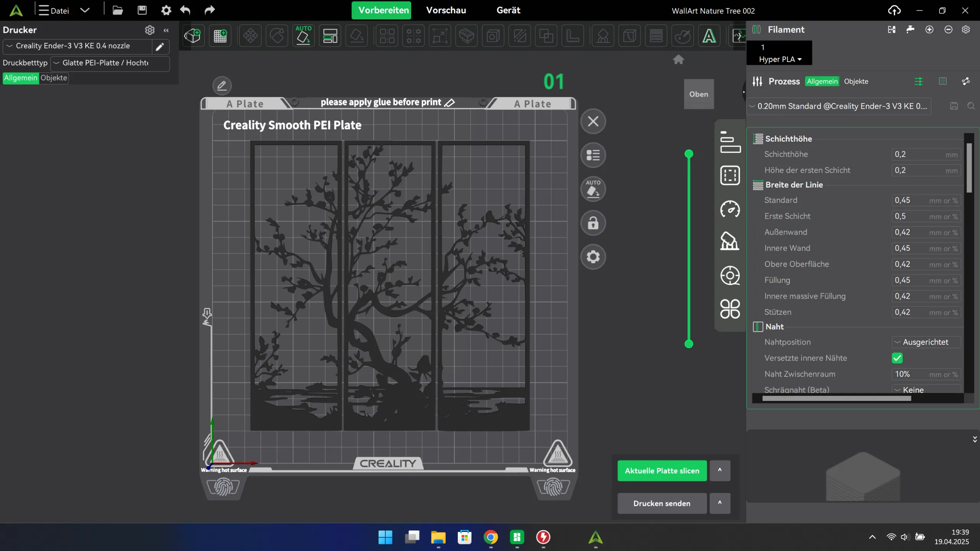Click top handle of green layer slider
Screen dimensions: 980x551
tap(689, 154)
